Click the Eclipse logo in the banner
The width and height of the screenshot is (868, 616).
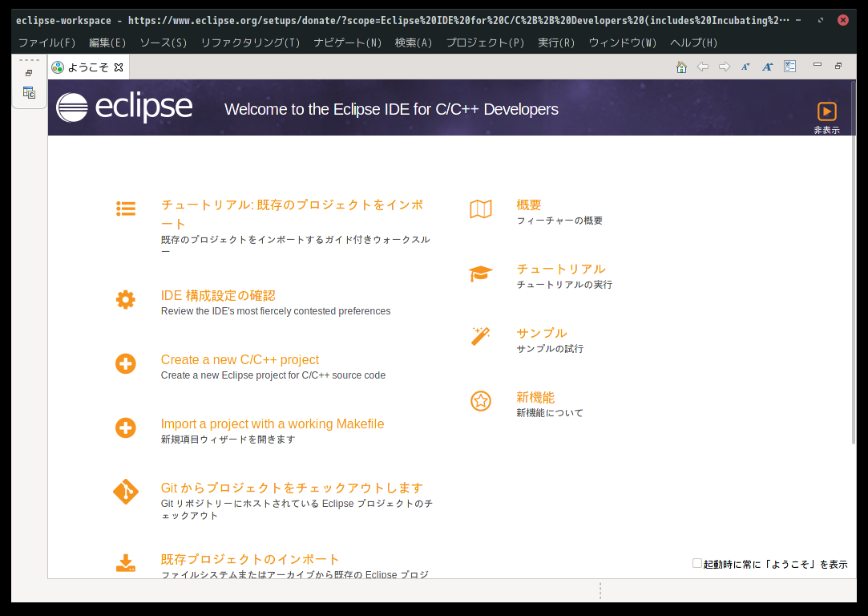pyautogui.click(x=124, y=107)
